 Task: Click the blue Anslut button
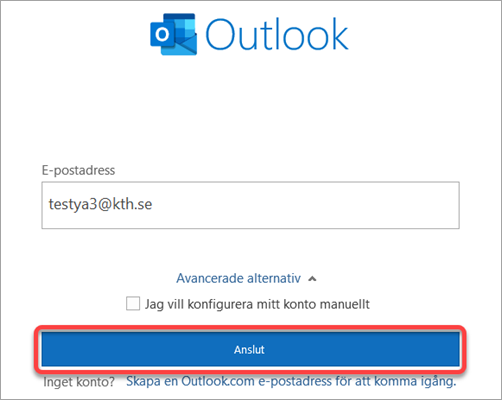[x=250, y=349]
